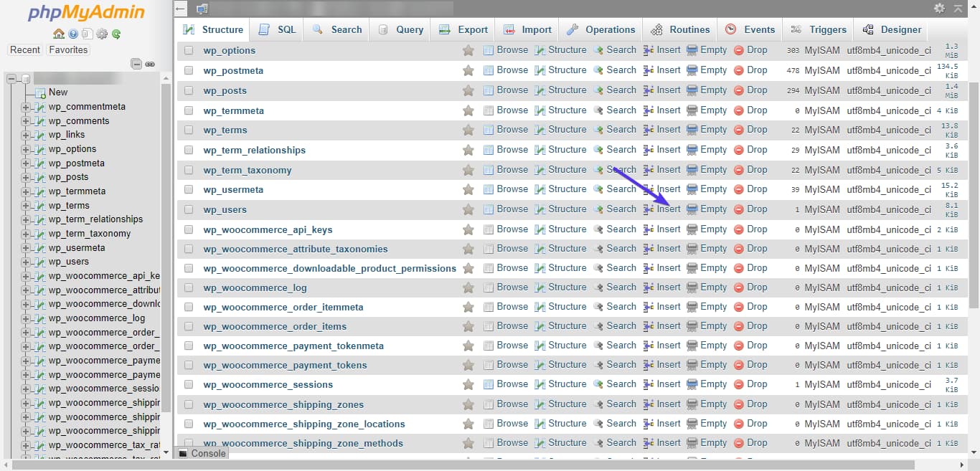
Task: Switch to the SQL tab
Action: coord(277,29)
